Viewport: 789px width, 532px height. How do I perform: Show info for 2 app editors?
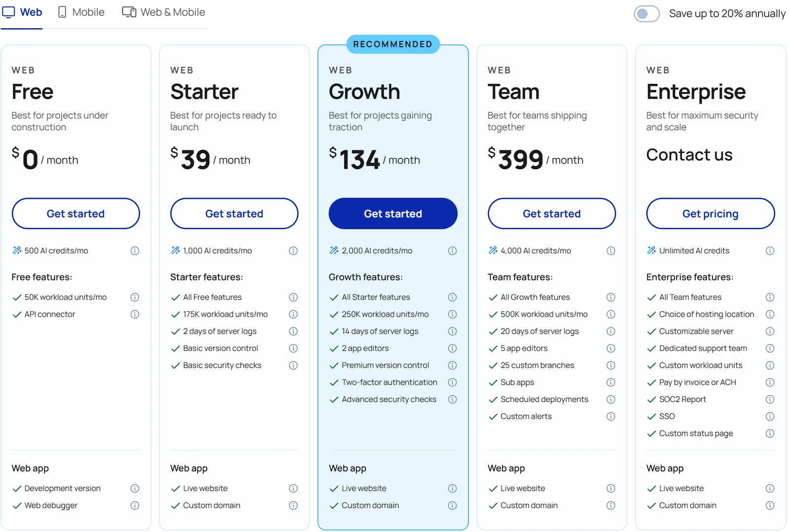[x=452, y=349]
